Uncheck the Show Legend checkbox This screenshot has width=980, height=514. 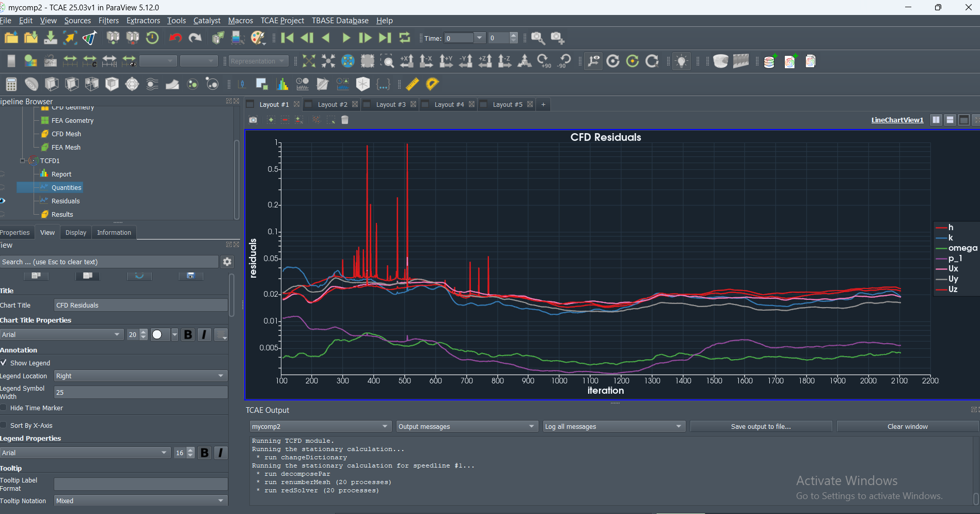click(x=4, y=363)
